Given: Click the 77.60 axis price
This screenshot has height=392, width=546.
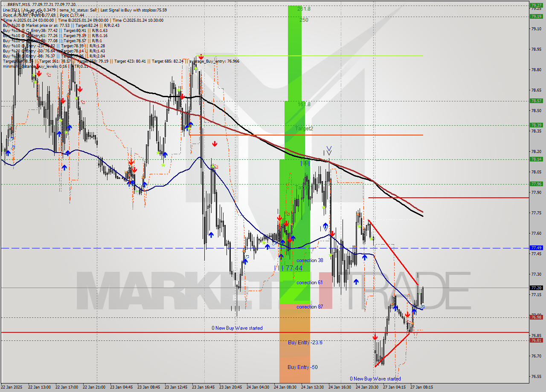Looking at the screenshot, I should click(x=536, y=233).
